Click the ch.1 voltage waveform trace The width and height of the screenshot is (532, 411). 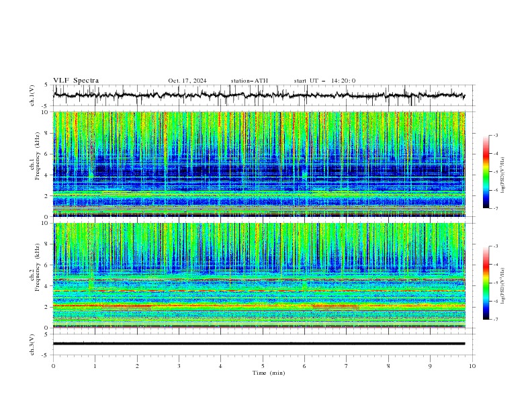click(259, 95)
